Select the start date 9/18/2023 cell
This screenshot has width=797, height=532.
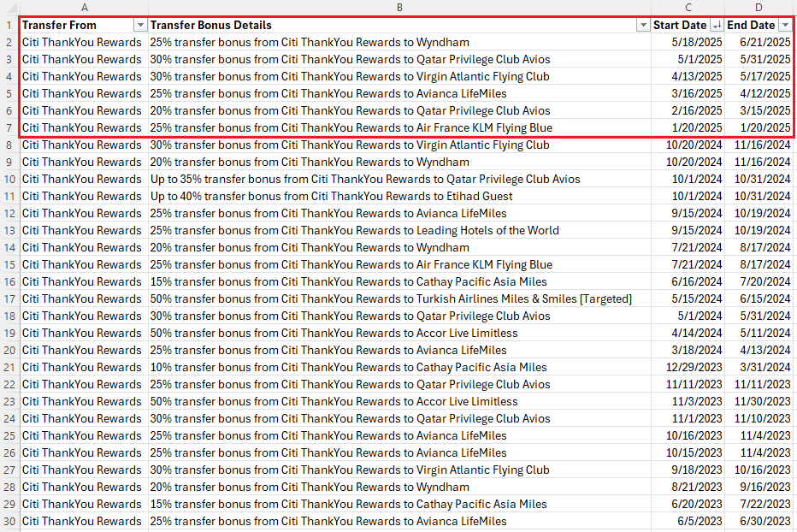(x=688, y=470)
